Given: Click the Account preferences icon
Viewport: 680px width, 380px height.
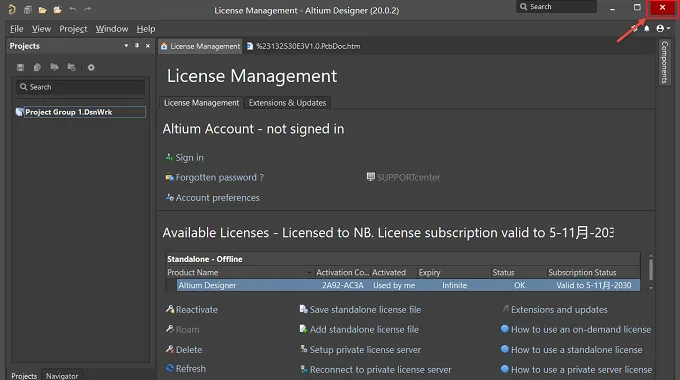Looking at the screenshot, I should point(170,197).
